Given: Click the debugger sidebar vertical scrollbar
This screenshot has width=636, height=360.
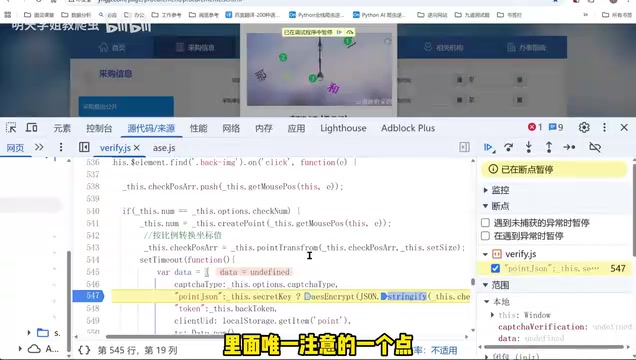Looking at the screenshot, I should click(634, 209).
